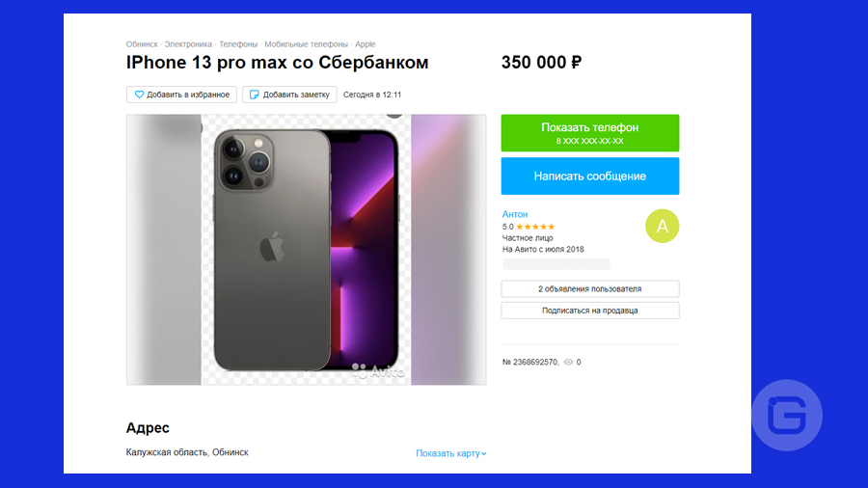Expand map via Показать карту chevron
The height and width of the screenshot is (488, 868).
[x=484, y=453]
